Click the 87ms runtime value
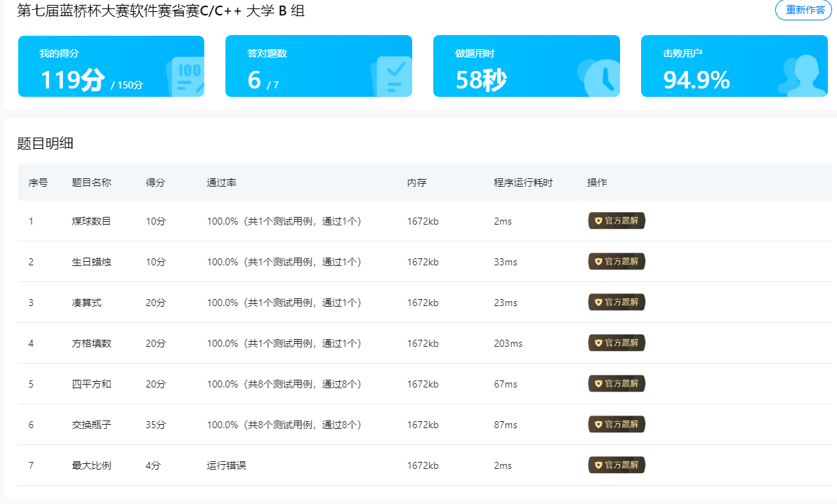Screen dimensions: 837x504 (x=506, y=425)
